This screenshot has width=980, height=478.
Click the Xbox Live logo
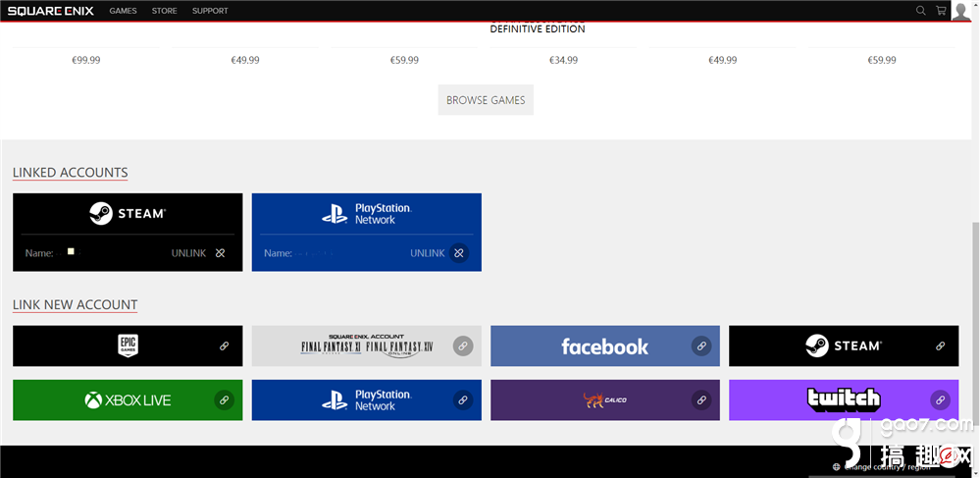coord(128,399)
